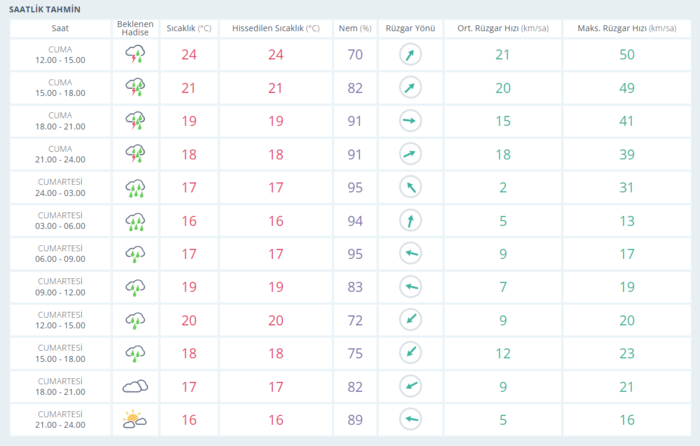Click wind direction arrow for Cumartesi 24.00-03.00
The height and width of the screenshot is (446, 700).
click(x=408, y=187)
